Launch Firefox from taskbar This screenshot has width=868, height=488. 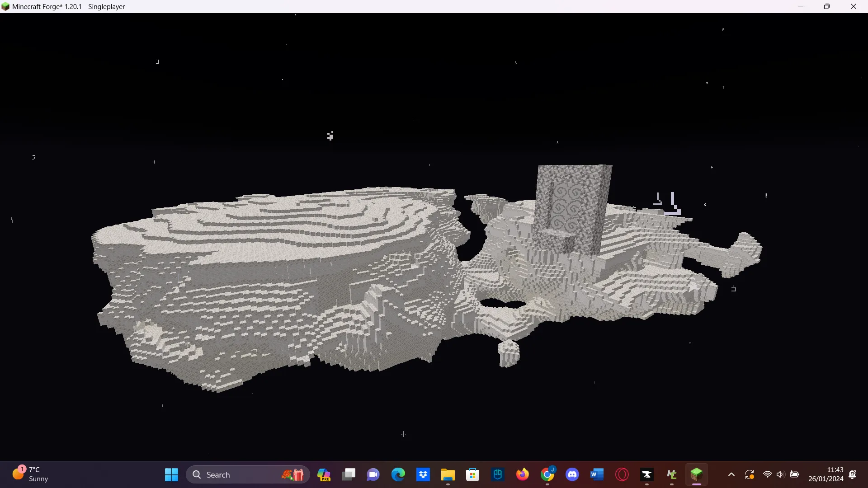[523, 474]
